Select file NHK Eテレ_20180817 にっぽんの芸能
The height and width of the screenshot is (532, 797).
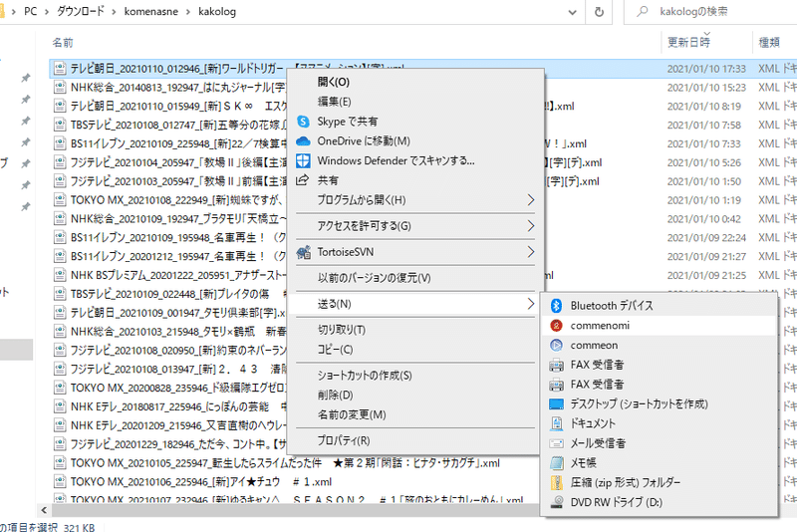click(178, 406)
